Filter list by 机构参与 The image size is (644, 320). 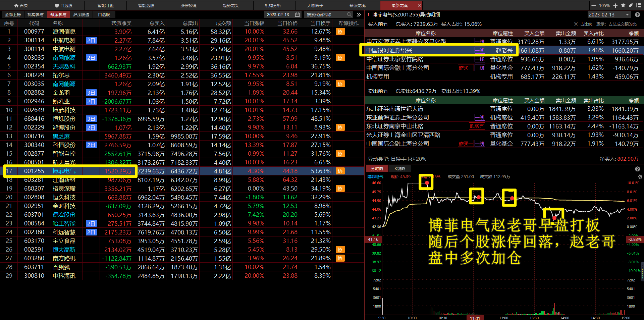click(36, 15)
